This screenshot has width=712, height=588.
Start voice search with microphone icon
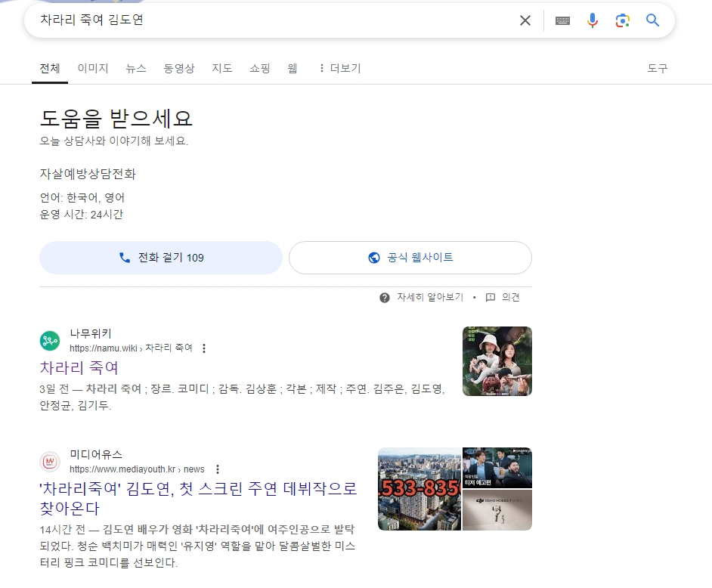pos(593,20)
